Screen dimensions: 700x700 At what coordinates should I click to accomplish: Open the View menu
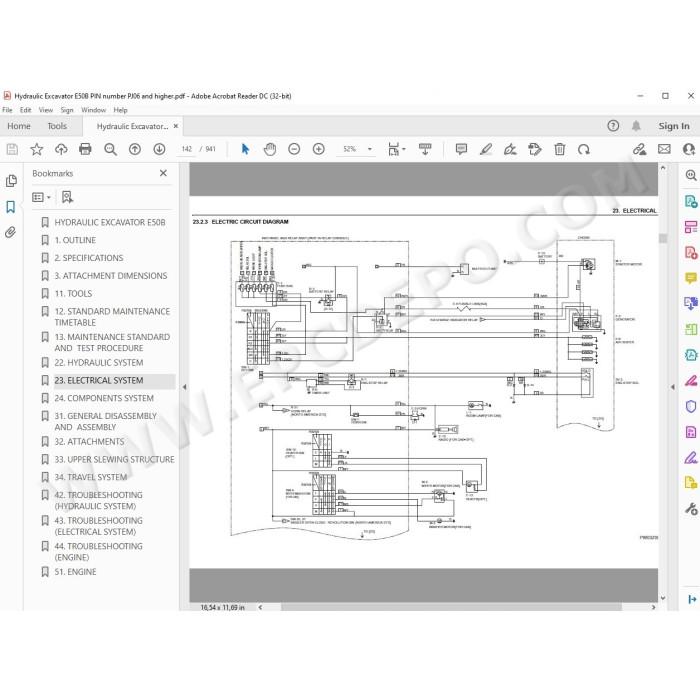click(x=46, y=110)
